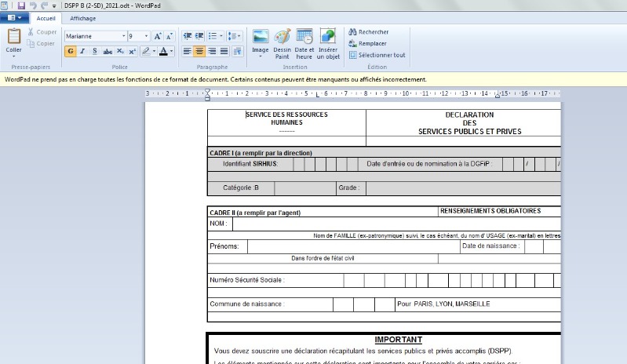Click the save icon in title bar
Viewport: 627px width, 364px height.
click(x=20, y=5)
